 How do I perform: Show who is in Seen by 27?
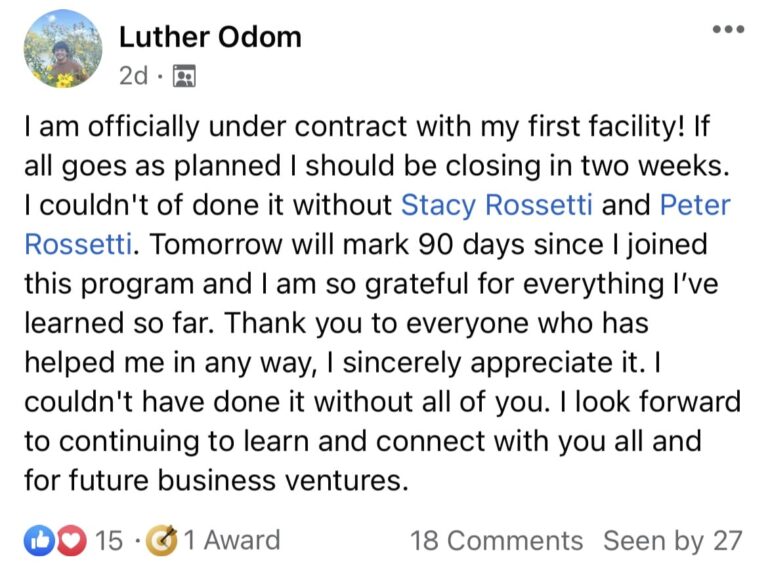point(672,541)
